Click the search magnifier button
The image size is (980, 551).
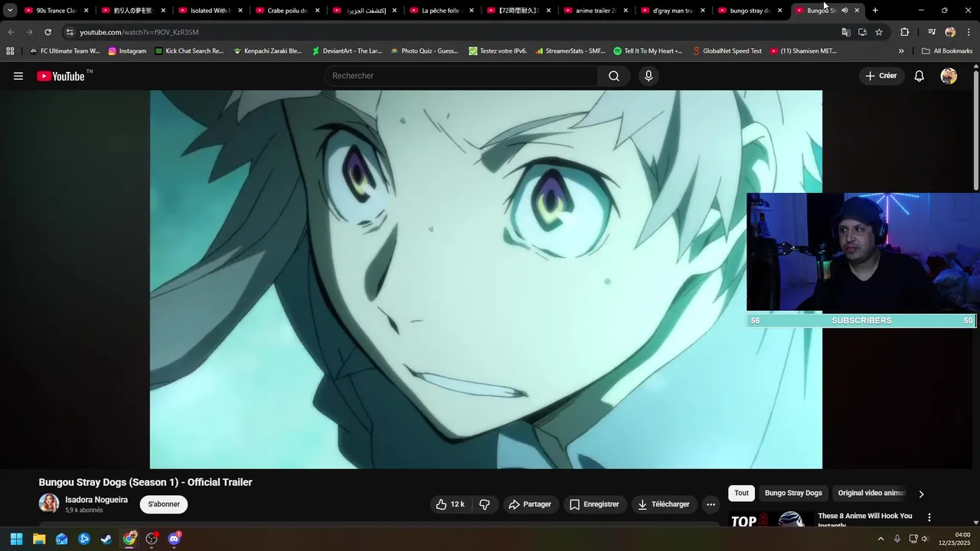coord(614,76)
